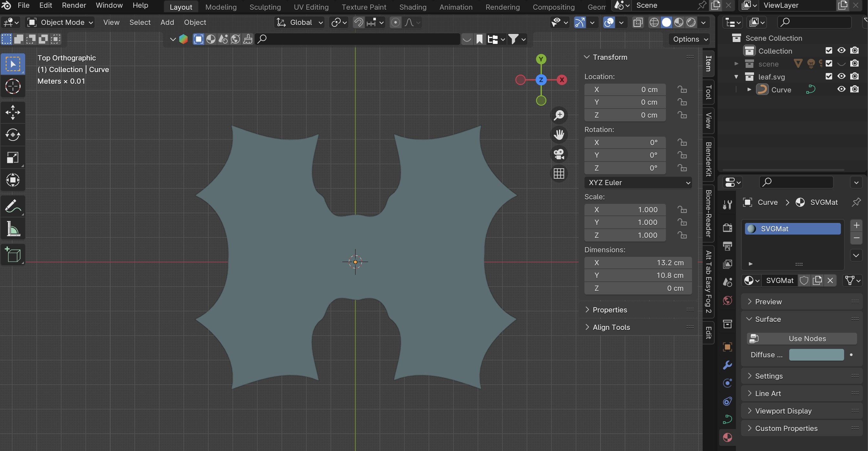
Task: Click the viewport zoom magnifier icon
Action: coord(559,115)
